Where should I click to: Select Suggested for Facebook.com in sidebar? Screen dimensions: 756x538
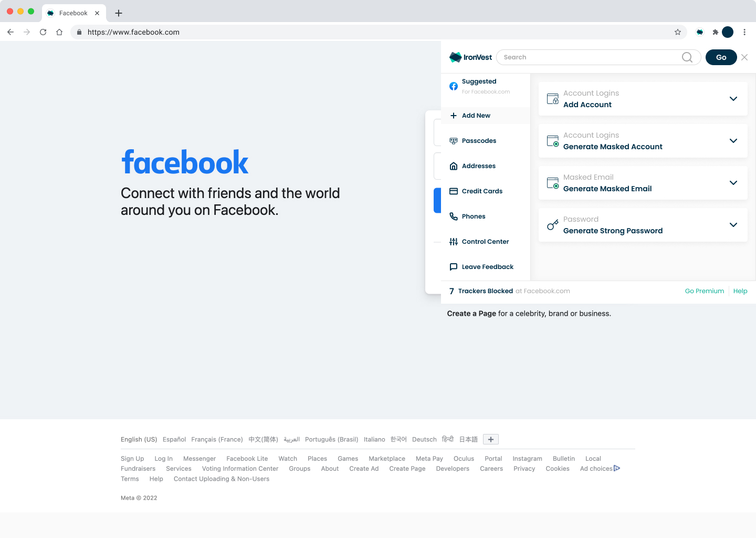(x=486, y=86)
